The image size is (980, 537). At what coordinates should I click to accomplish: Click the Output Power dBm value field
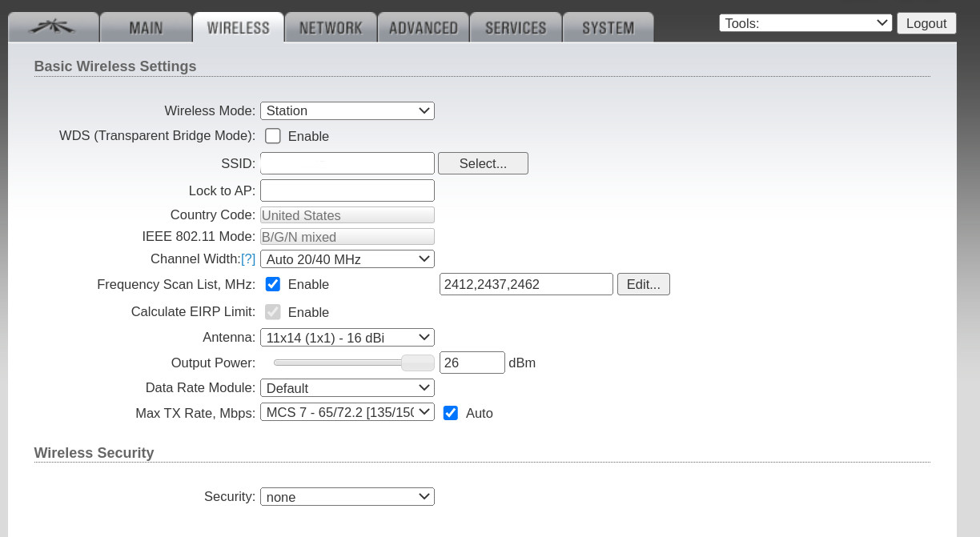pos(472,363)
